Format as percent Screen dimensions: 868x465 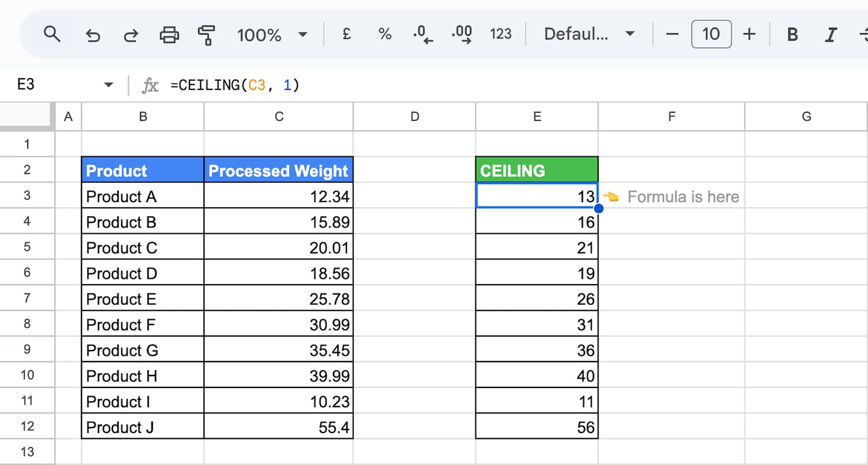click(x=385, y=34)
